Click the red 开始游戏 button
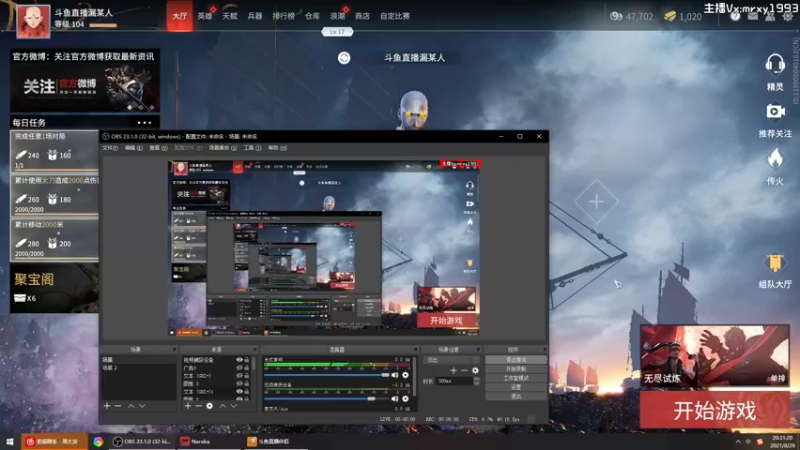800x450 pixels. (x=714, y=411)
